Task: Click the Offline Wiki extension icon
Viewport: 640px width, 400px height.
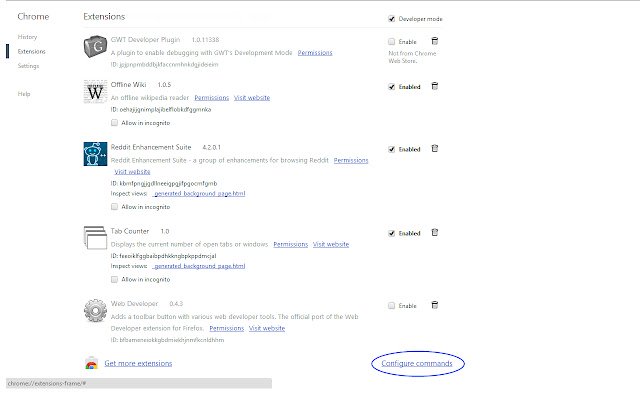Action: pyautogui.click(x=95, y=92)
